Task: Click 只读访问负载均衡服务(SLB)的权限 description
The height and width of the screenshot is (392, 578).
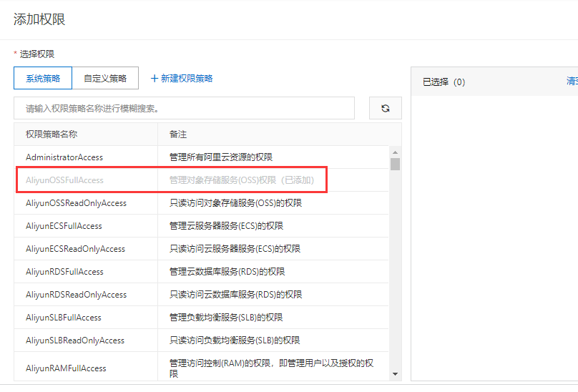Action: pos(235,340)
